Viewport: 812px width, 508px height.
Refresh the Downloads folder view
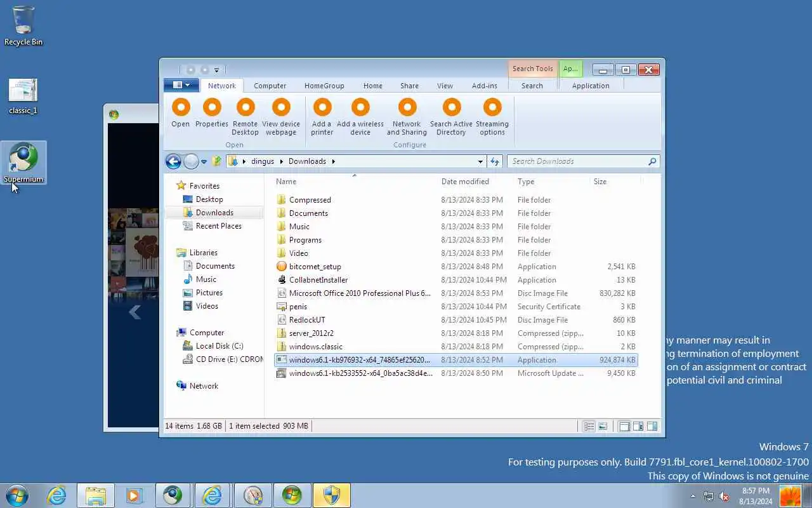coord(495,161)
